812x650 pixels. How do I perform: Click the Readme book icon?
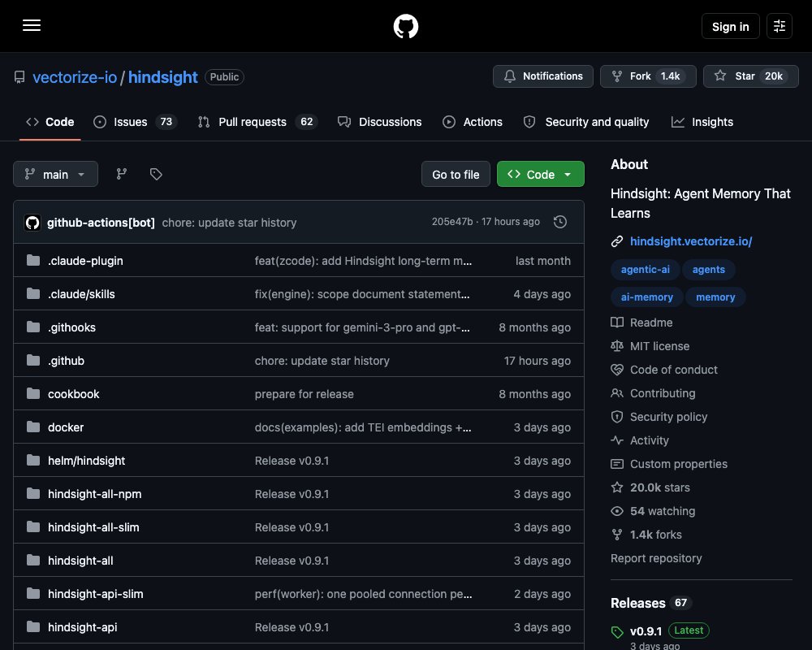click(617, 323)
